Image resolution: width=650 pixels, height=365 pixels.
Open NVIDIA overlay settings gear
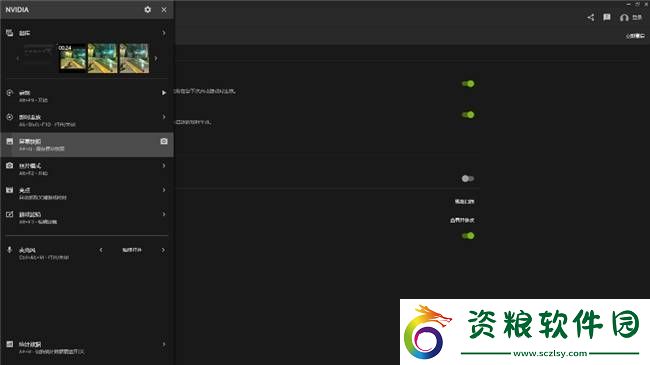(148, 10)
